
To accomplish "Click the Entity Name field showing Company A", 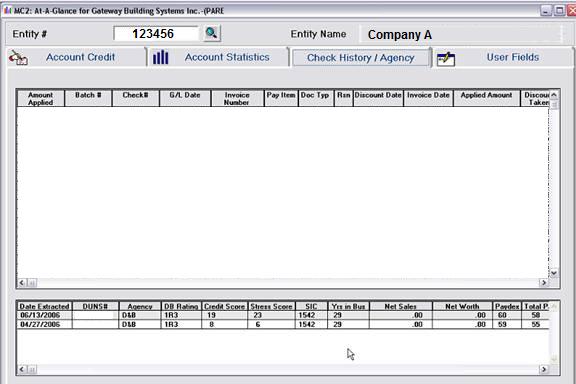I will (461, 35).
